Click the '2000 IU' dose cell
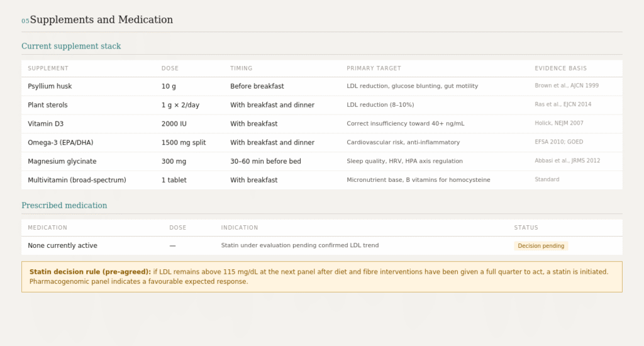The height and width of the screenshot is (346, 644). coord(174,124)
